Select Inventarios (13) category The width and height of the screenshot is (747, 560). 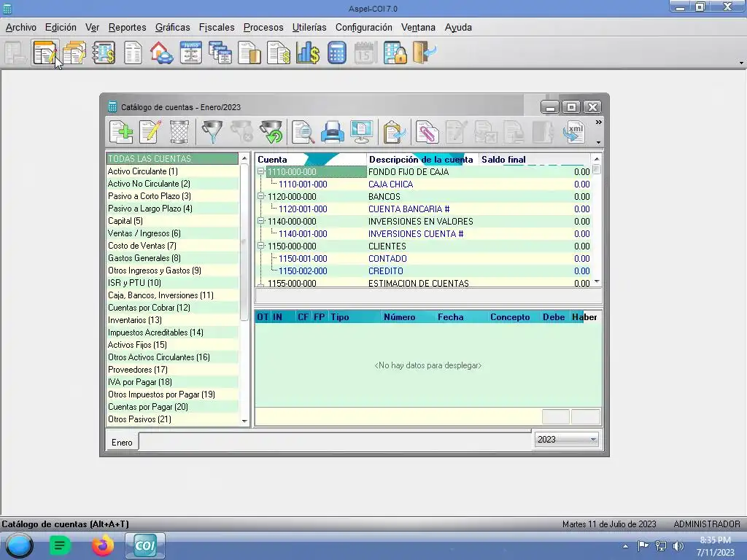[x=172, y=320]
